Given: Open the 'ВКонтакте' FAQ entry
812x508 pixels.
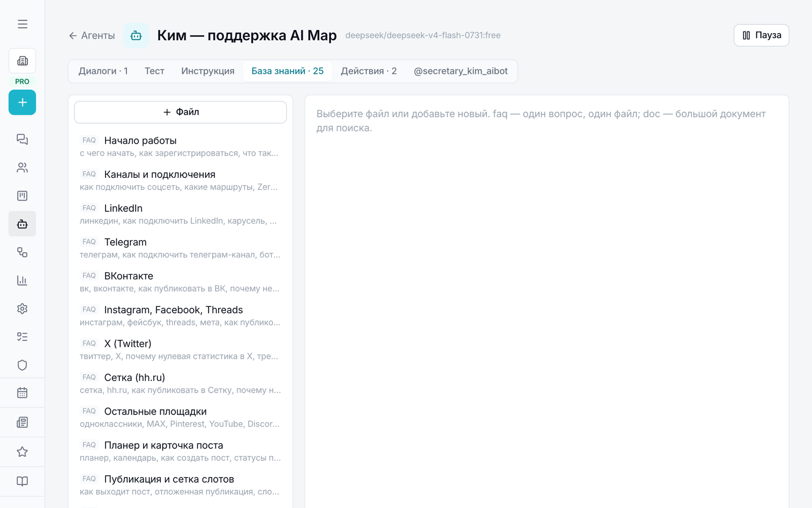Looking at the screenshot, I should coord(181,282).
